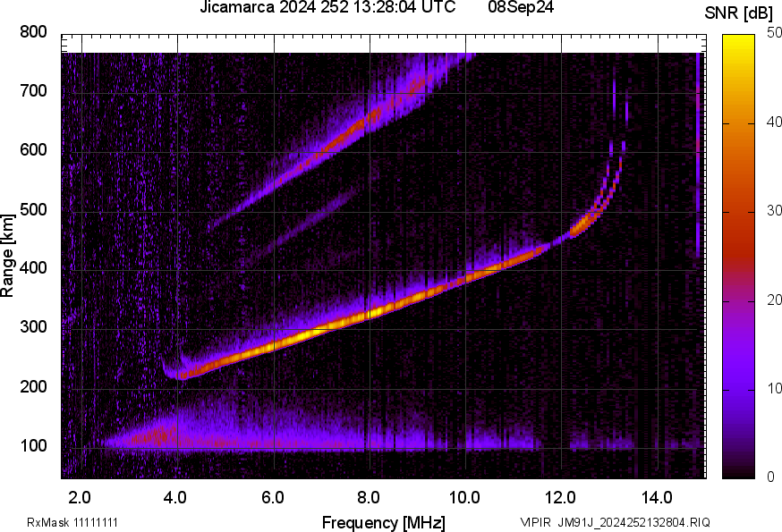The height and width of the screenshot is (532, 782).
Task: Click the Range [km] axis label
Action: pyautogui.click(x=8, y=255)
